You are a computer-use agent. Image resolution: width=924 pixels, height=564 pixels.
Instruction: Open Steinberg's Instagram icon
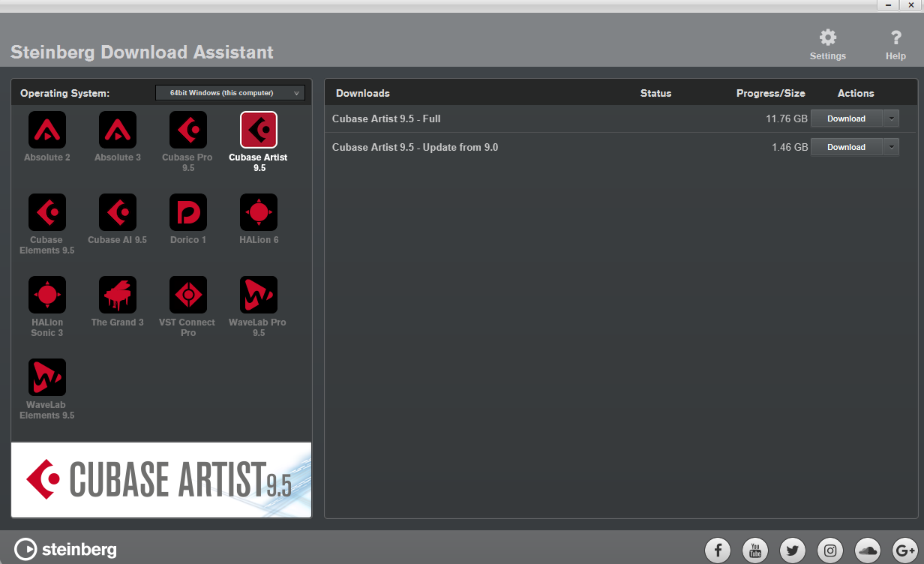coord(830,550)
